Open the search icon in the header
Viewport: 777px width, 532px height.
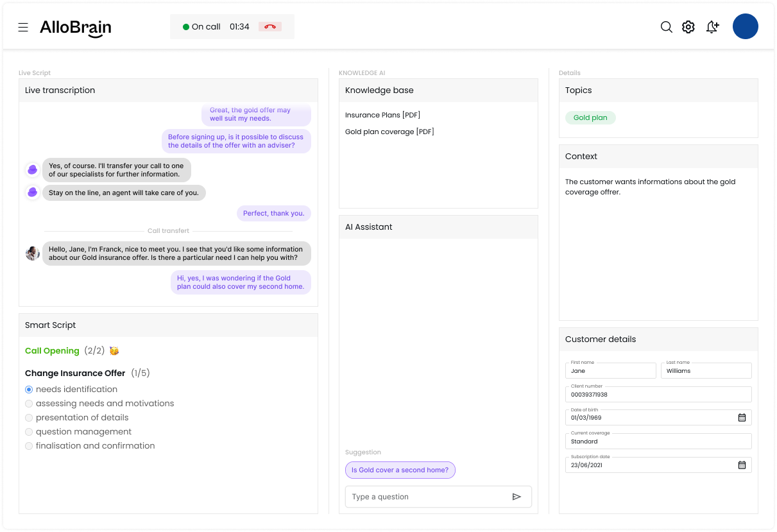tap(667, 27)
